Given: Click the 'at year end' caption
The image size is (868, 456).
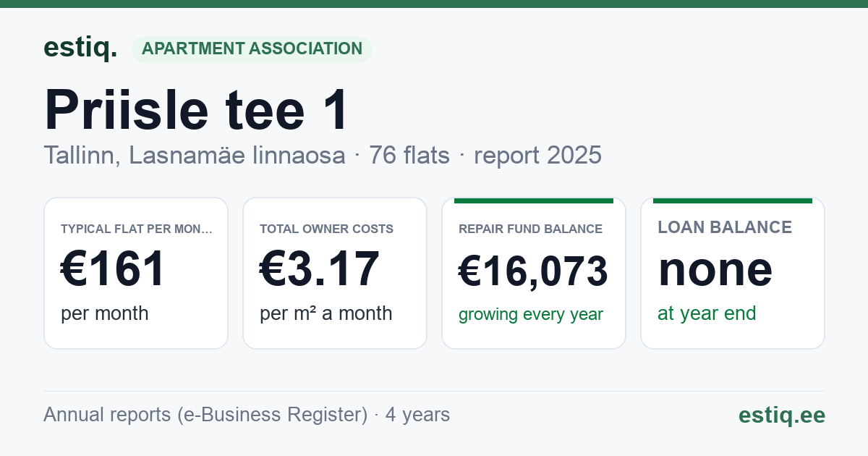Looking at the screenshot, I should [707, 313].
